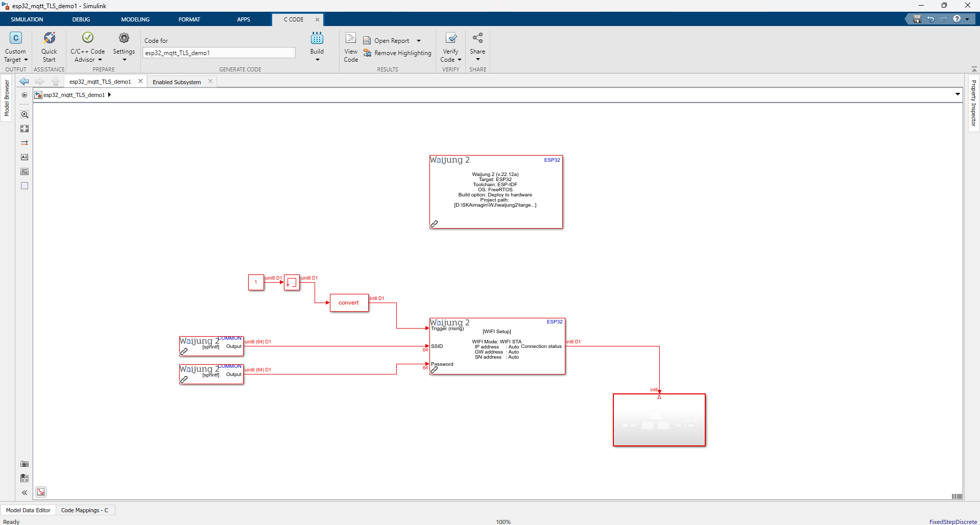
Task: Click Fit to View icon
Action: point(25,129)
